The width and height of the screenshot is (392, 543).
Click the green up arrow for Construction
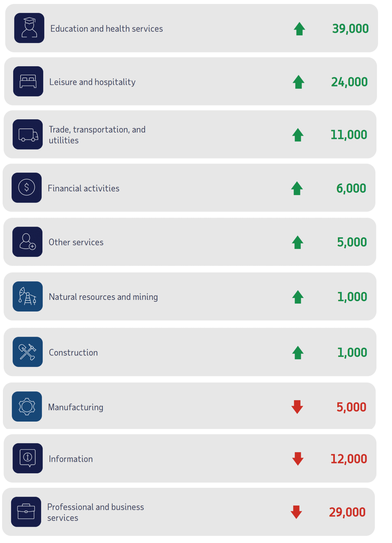(x=298, y=353)
